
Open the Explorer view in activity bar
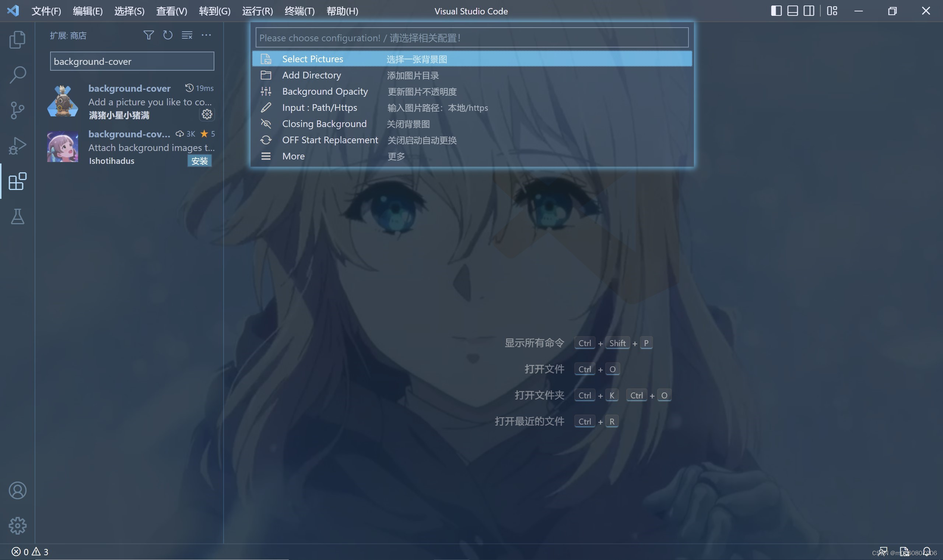17,40
